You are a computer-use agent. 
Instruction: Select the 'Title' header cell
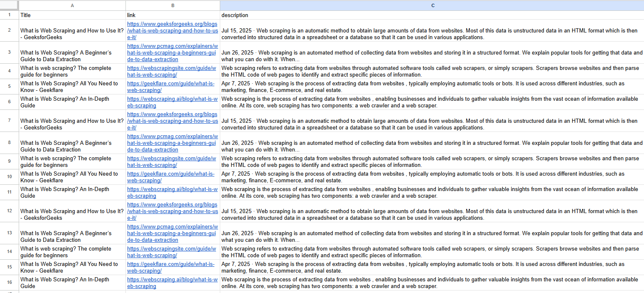click(x=72, y=15)
